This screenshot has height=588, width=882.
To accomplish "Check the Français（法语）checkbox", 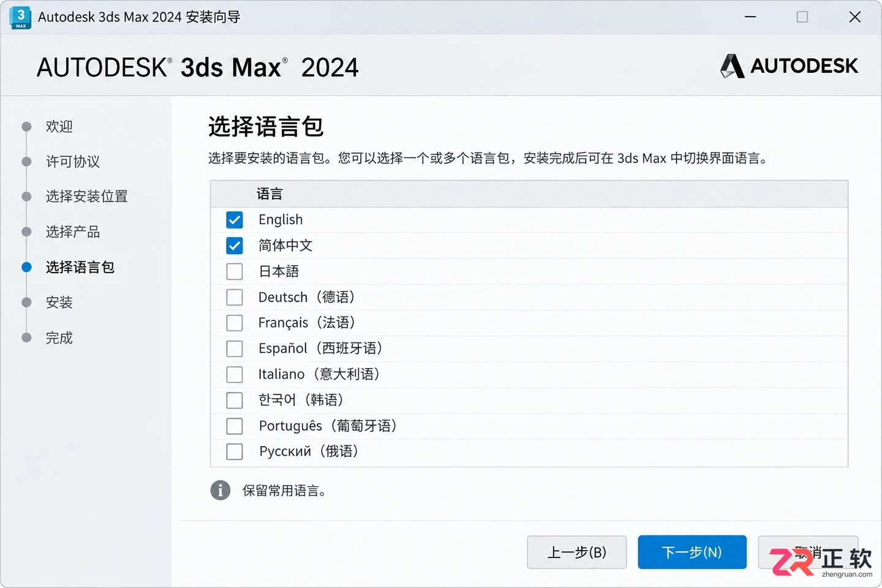I will point(235,323).
